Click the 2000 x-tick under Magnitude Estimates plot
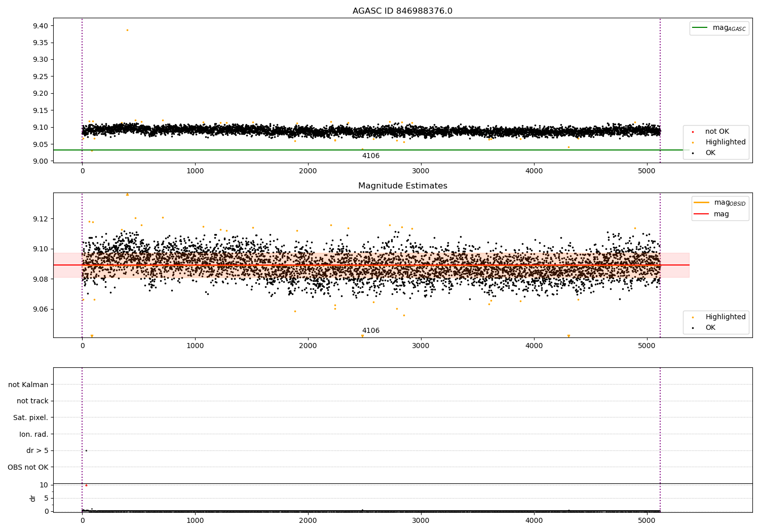 click(x=308, y=346)
